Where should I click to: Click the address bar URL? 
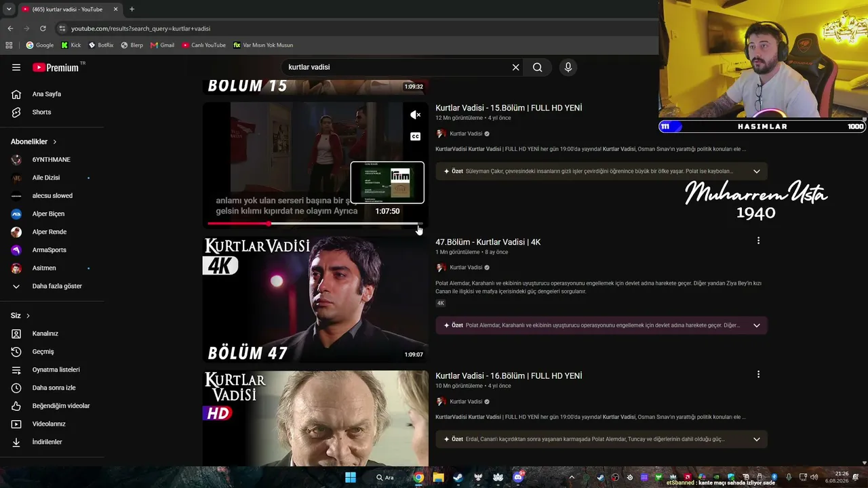141,28
